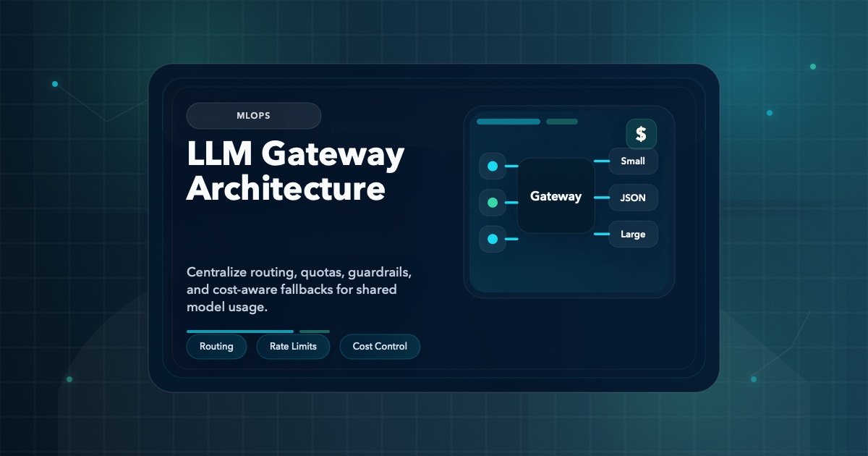Click the teal progress bar below the description
Screen dimensions: 868x456
239,331
